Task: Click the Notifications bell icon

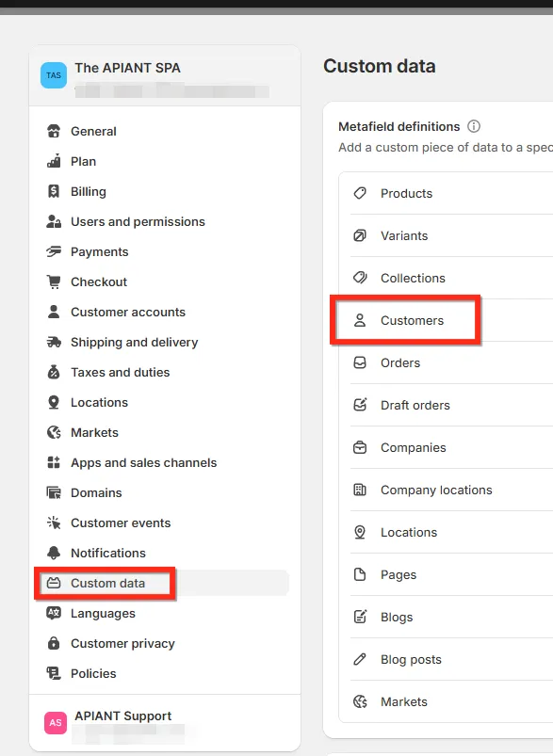Action: [54, 553]
